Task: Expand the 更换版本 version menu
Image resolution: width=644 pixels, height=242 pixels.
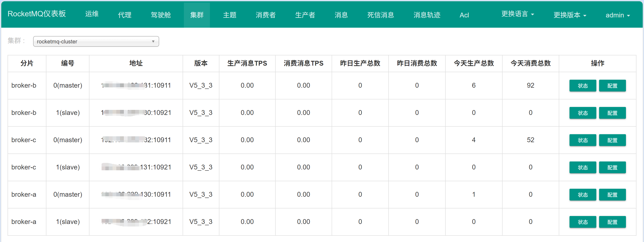Action: coord(569,15)
